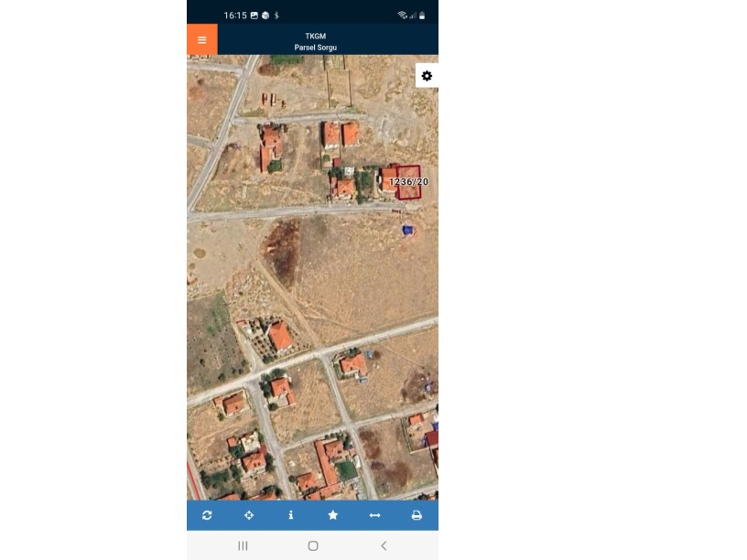
Task: Open map settings gear icon
Action: 427,76
